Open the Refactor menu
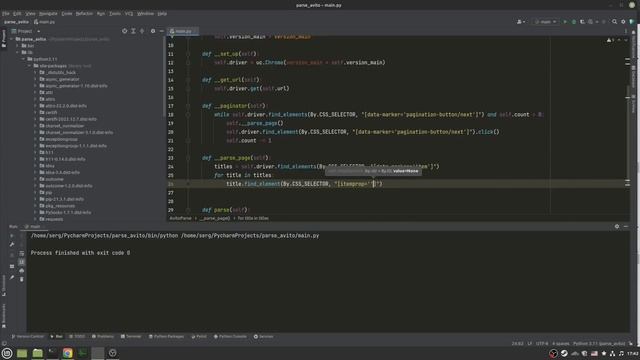This screenshot has height=360, width=640. coord(84,13)
